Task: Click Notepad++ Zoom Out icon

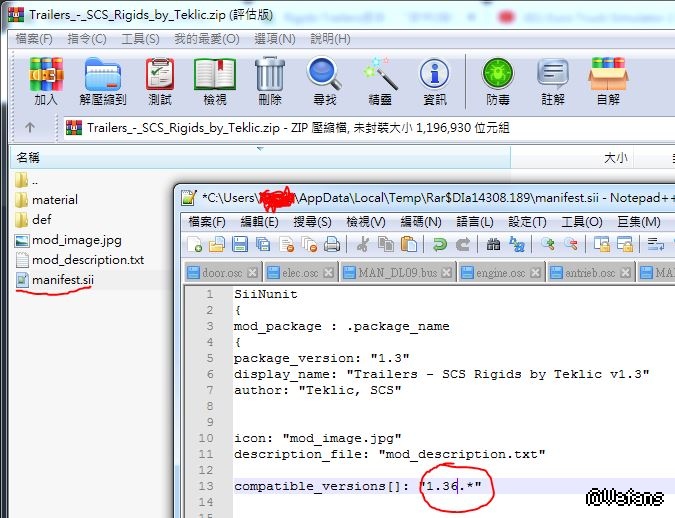Action: (571, 245)
